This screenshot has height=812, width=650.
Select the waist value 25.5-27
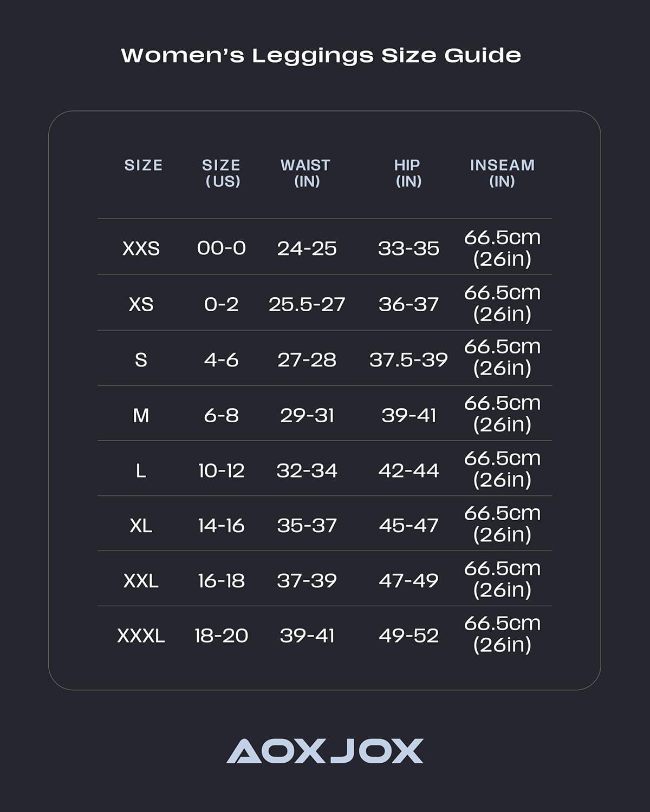tap(307, 304)
